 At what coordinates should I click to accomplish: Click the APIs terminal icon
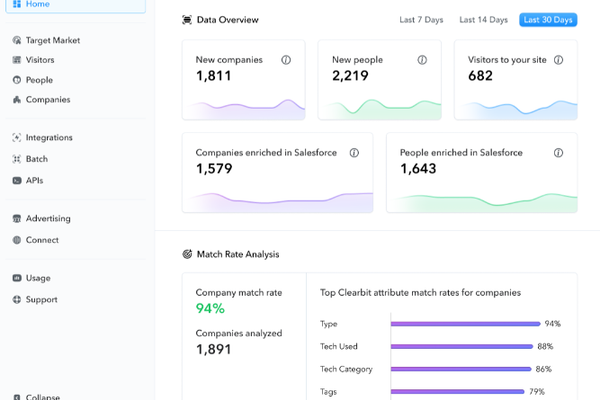[x=17, y=180]
